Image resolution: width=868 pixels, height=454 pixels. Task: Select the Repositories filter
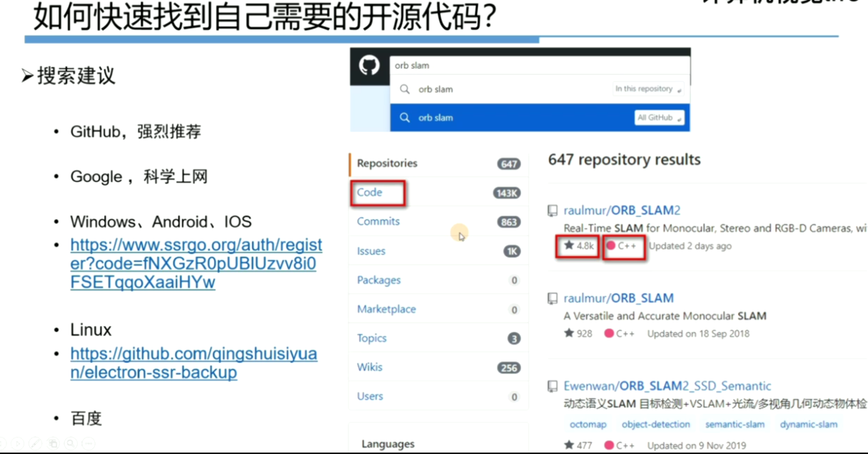438,163
